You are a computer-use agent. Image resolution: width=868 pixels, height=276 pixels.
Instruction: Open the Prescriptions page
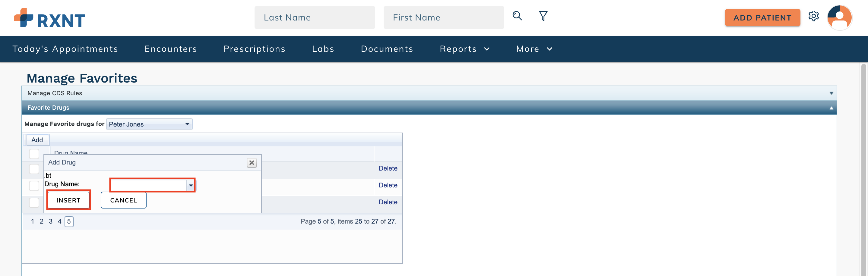(255, 49)
